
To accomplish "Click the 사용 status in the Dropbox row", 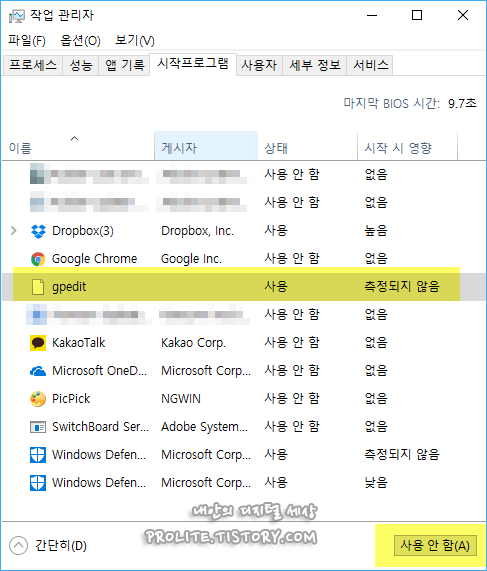I will coord(276,231).
